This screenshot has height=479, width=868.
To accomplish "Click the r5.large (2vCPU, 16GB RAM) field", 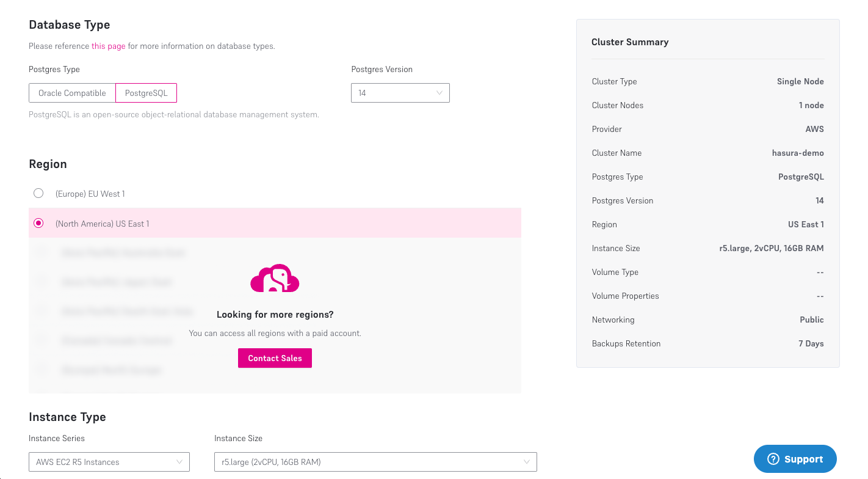I will pos(375,462).
